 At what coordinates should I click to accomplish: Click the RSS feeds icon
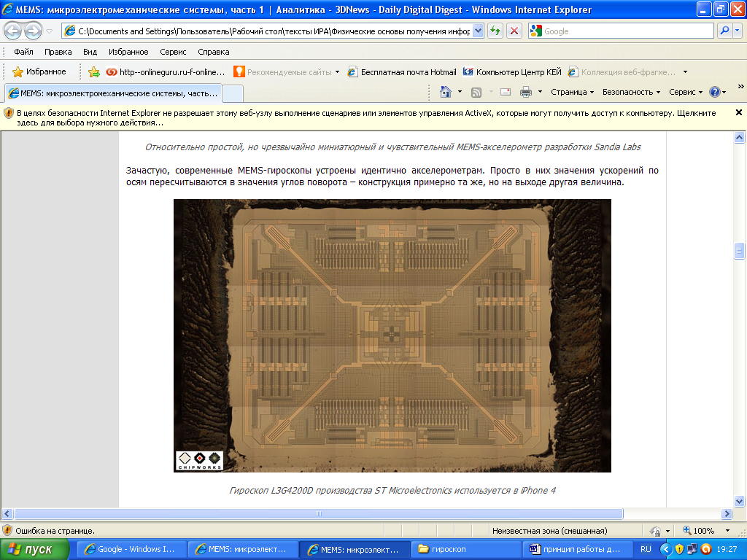coord(476,93)
